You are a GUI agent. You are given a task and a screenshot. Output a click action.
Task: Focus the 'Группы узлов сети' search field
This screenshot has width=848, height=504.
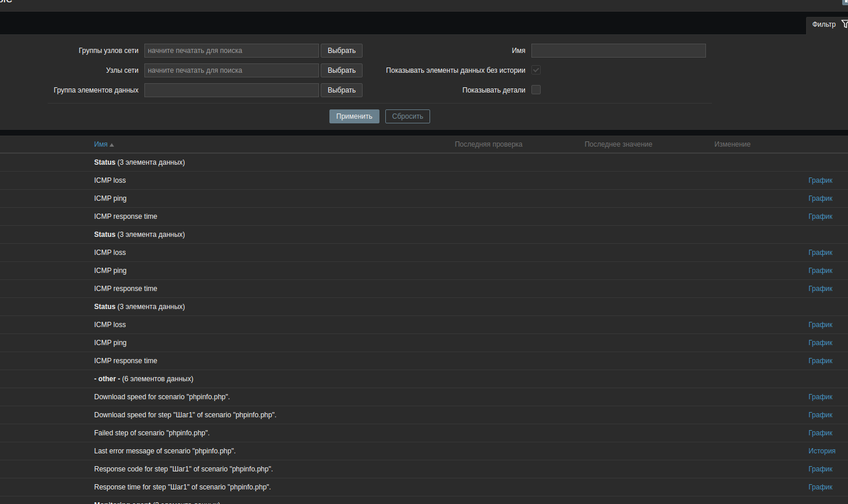[231, 51]
